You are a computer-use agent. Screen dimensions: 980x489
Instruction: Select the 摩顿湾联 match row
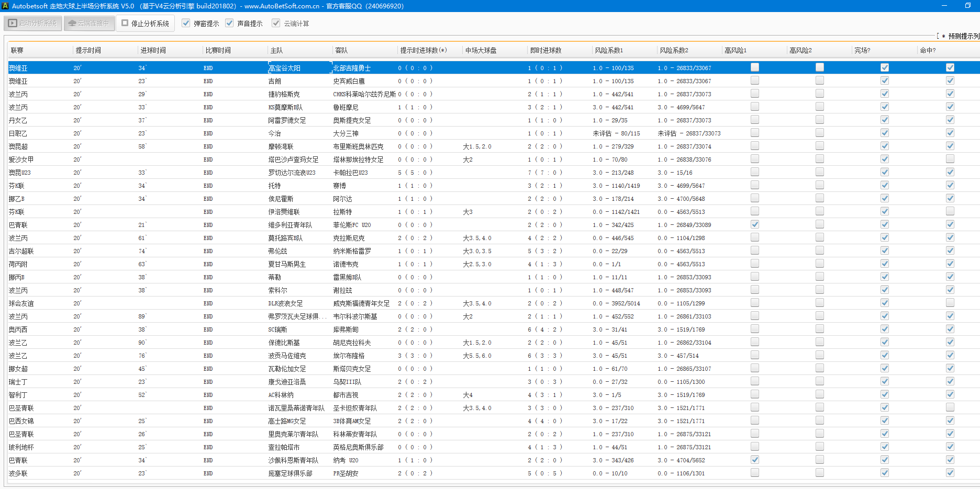281,146
